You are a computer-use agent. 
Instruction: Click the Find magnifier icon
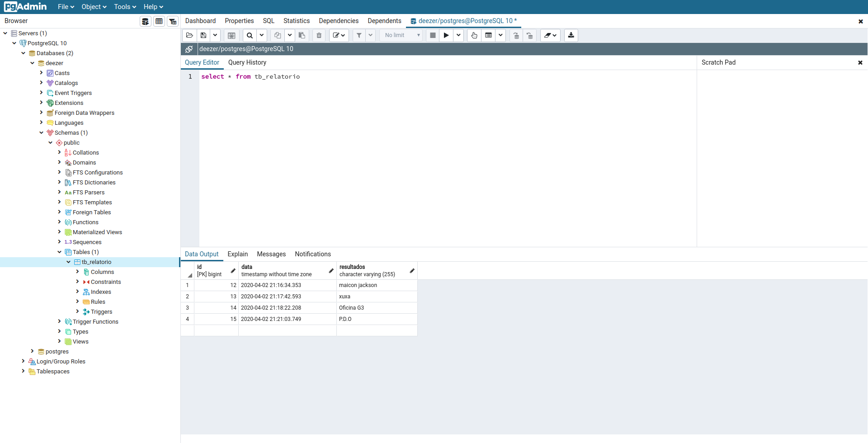pos(250,35)
